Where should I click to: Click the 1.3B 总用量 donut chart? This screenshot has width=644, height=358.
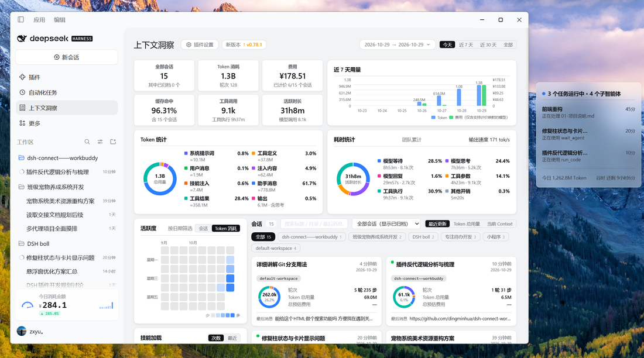160,178
